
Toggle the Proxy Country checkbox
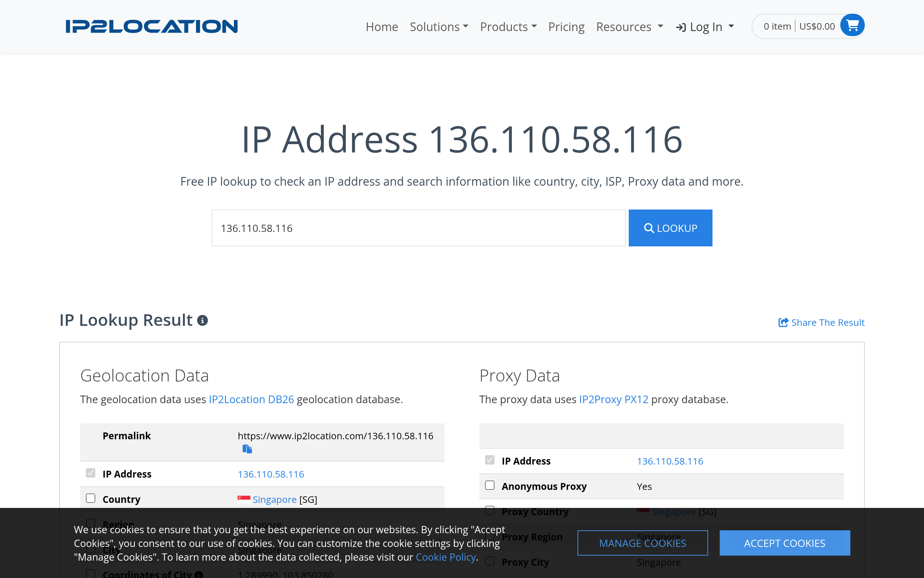coord(489,510)
